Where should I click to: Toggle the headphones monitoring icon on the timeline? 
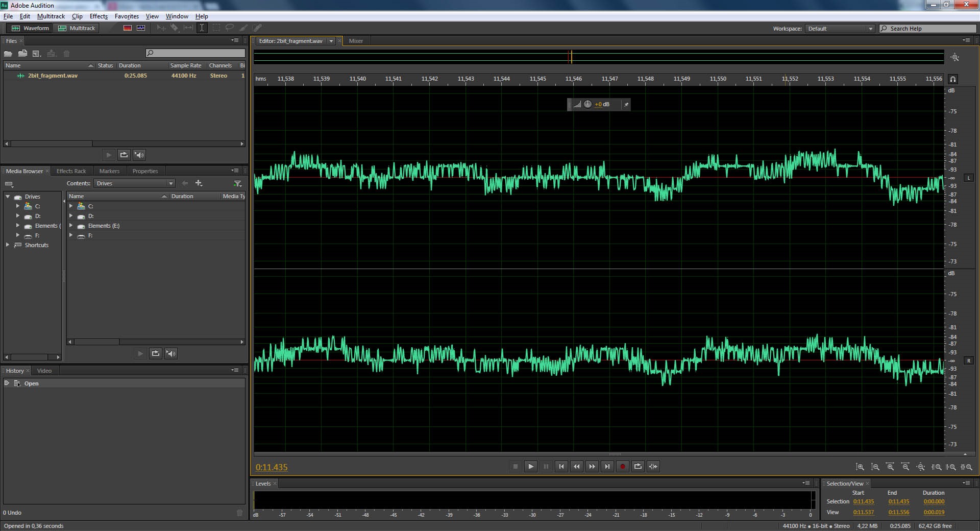pyautogui.click(x=952, y=79)
